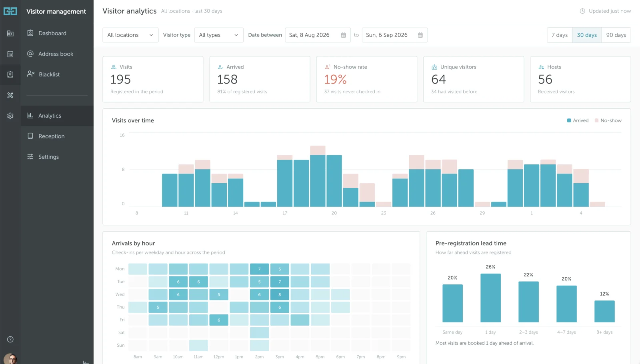The height and width of the screenshot is (364, 640).
Task: Open the end date calendar icon
Action: (x=420, y=35)
